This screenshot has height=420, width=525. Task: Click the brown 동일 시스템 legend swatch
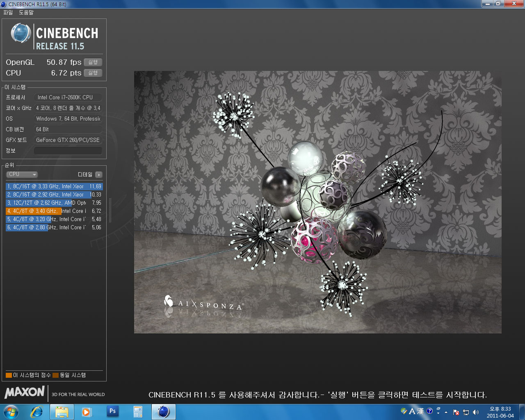click(55, 375)
